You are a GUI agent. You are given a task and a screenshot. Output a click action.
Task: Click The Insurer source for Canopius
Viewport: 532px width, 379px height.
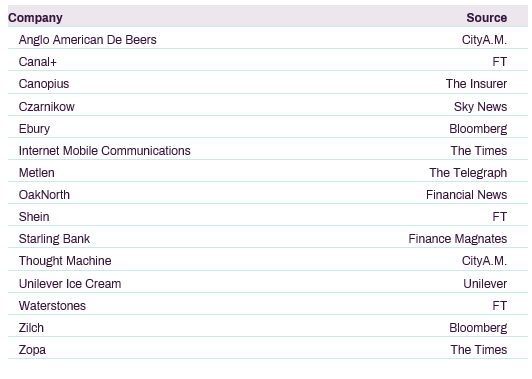click(x=476, y=84)
